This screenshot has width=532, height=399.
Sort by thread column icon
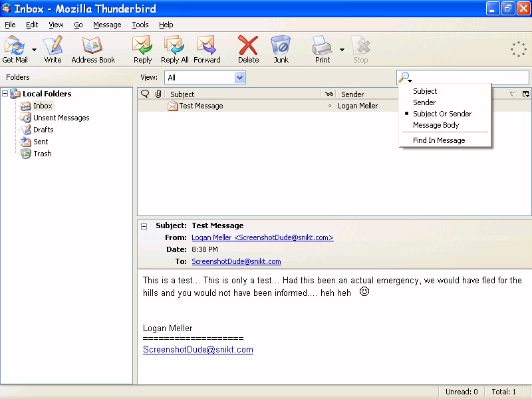click(x=145, y=94)
